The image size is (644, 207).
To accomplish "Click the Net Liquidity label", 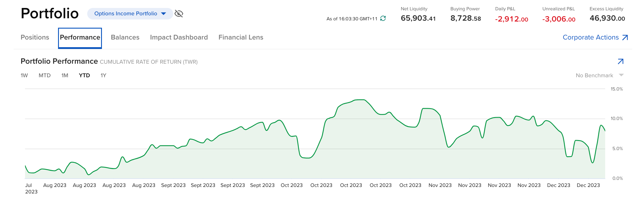I will [414, 9].
